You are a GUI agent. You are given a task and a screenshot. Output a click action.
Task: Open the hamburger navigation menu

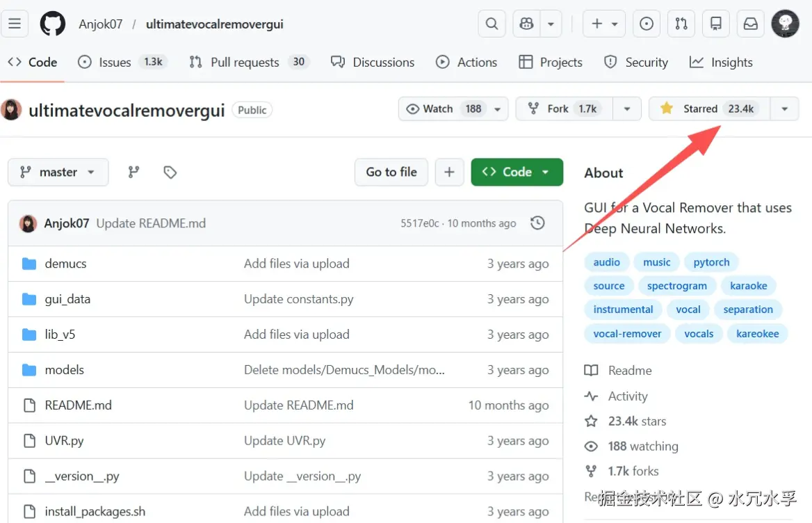[x=15, y=24]
